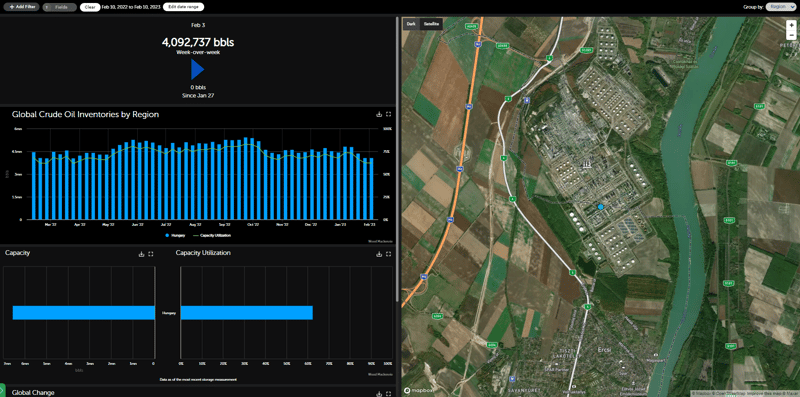
Task: Open the Capacity chart in fullscreen
Action: coord(151,254)
